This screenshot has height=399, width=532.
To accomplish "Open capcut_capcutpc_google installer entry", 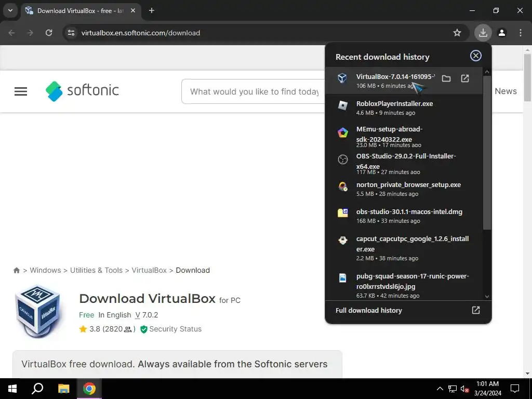I will click(403, 248).
